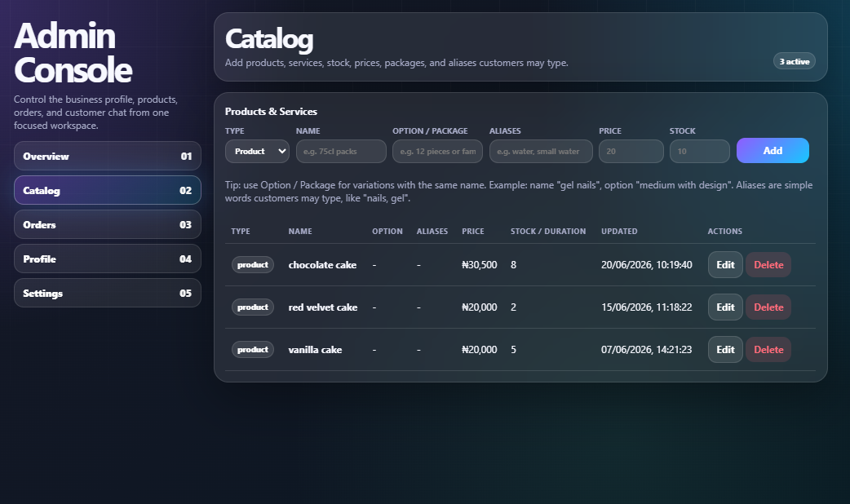Click the Price input box
The height and width of the screenshot is (504, 850).
point(631,151)
